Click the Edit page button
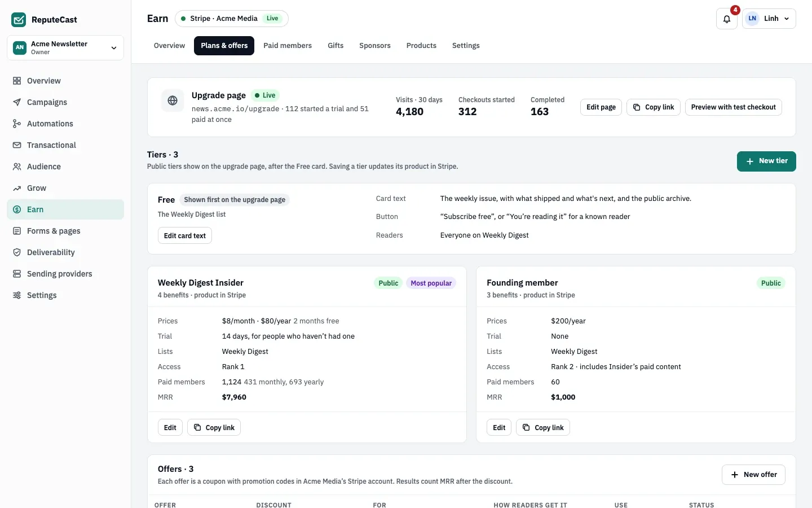Screen dimensions: 812x508 601,107
